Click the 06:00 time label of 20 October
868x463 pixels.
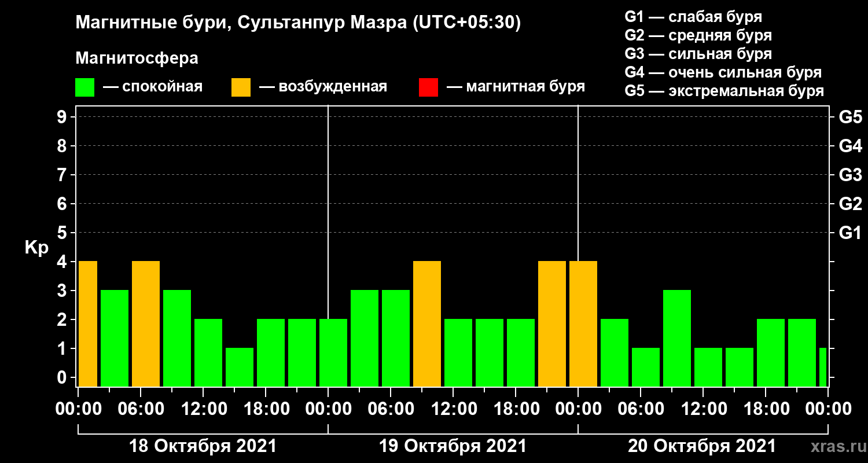point(640,409)
